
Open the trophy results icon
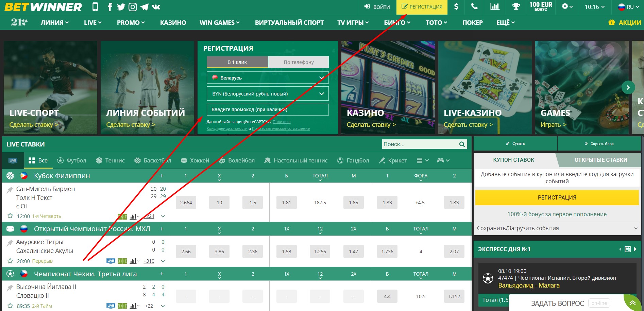[516, 6]
